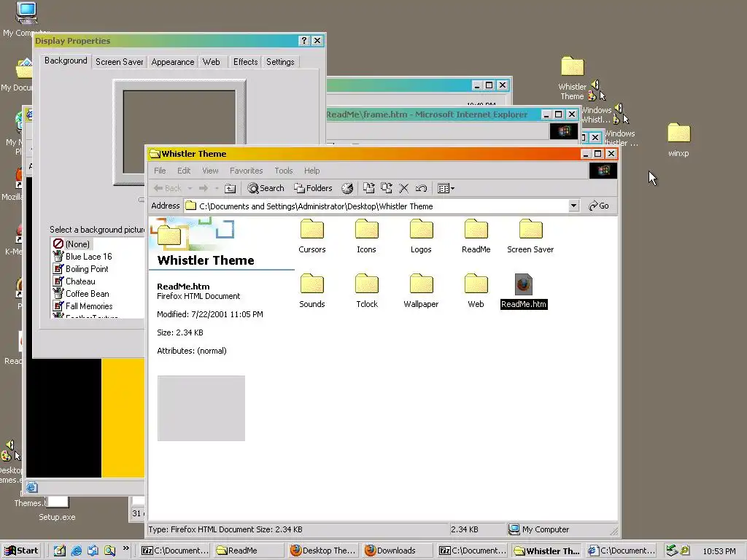Click the Undo toolbar icon
The image size is (747, 560).
(421, 189)
